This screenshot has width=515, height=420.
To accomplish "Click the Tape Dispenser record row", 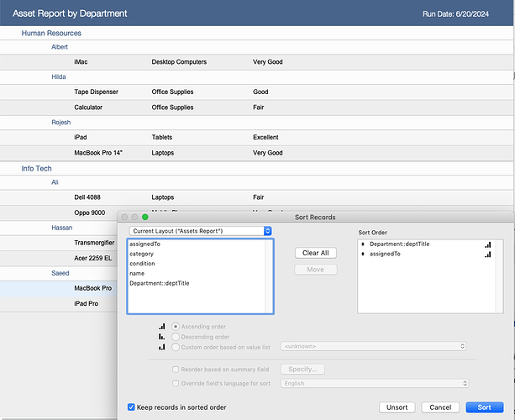I will (93, 92).
